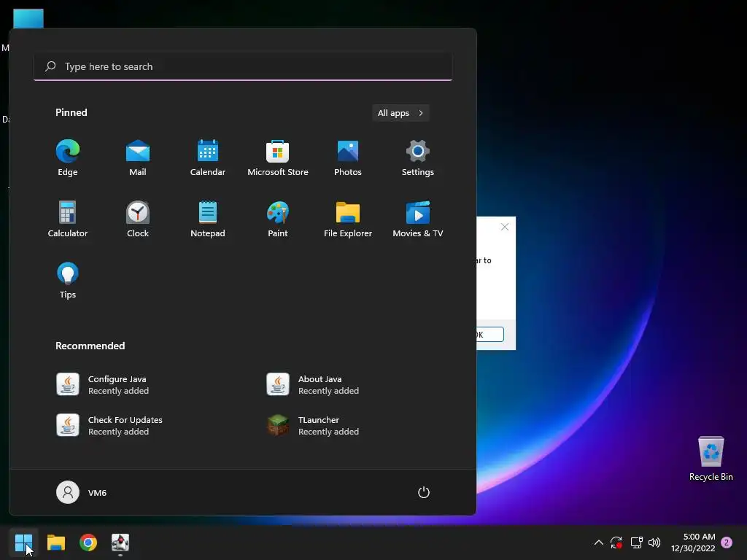
Task: Open the Calendar pinned app
Action: point(208,158)
